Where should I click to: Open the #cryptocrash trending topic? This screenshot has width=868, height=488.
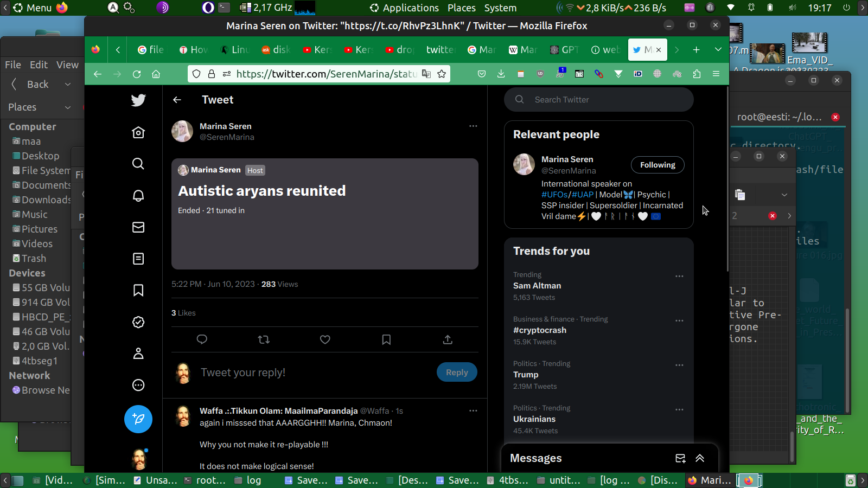pos(599,330)
